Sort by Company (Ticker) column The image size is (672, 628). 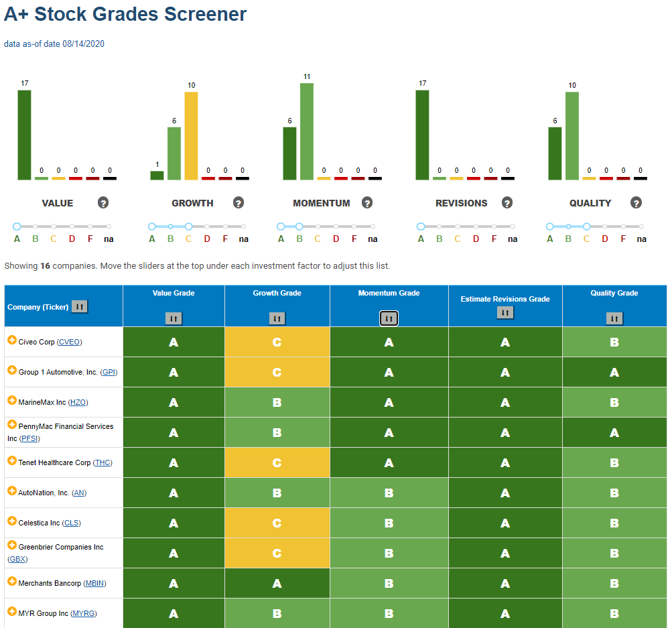[80, 306]
